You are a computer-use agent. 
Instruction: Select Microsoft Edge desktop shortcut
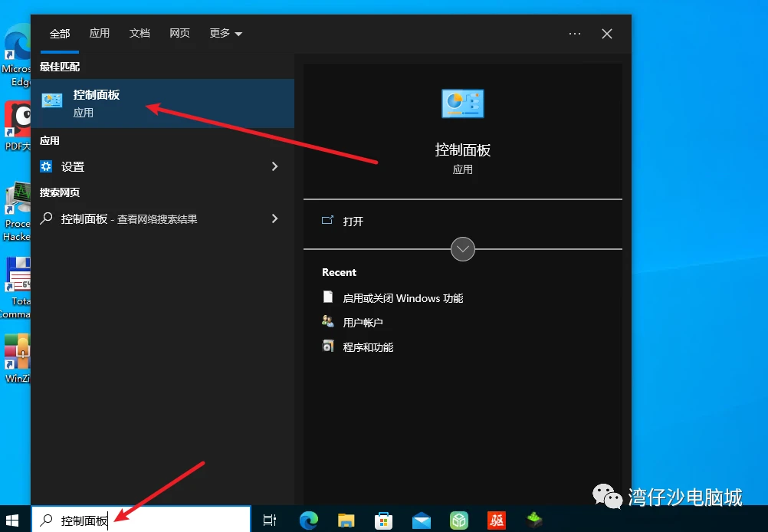coord(17,55)
